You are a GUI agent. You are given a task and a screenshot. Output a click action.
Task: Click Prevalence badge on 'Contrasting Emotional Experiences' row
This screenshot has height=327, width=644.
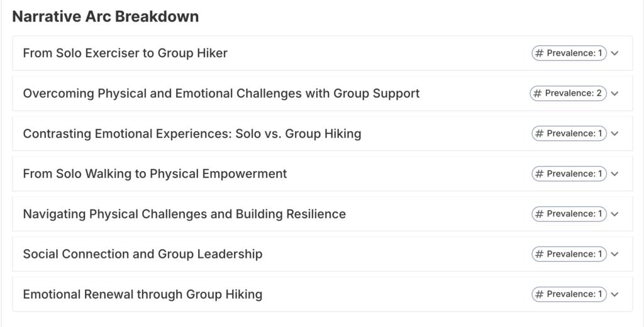click(x=569, y=134)
